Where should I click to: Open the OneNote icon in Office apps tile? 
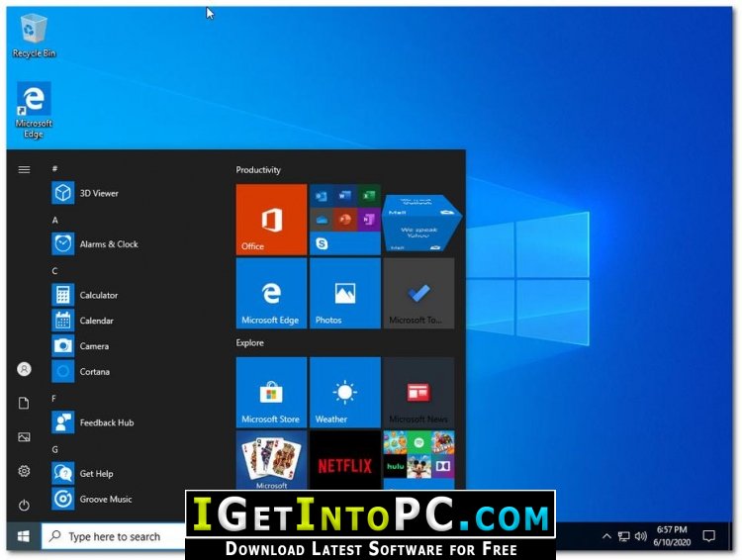[369, 220]
